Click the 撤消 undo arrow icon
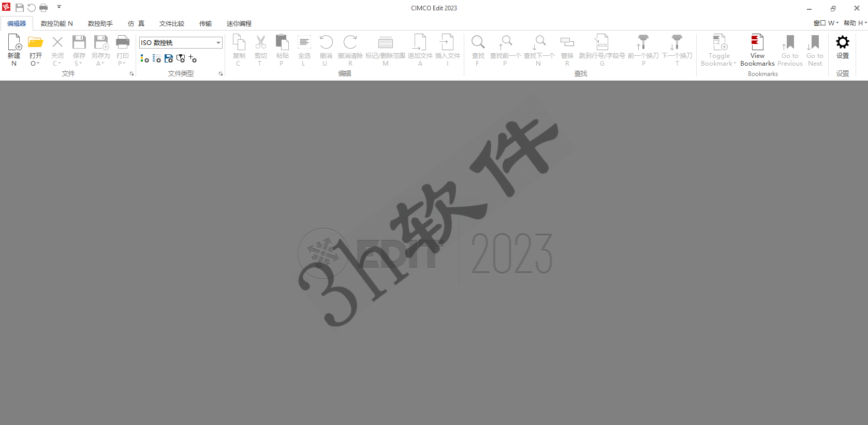Viewport: 868px width, 425px height. tap(326, 42)
